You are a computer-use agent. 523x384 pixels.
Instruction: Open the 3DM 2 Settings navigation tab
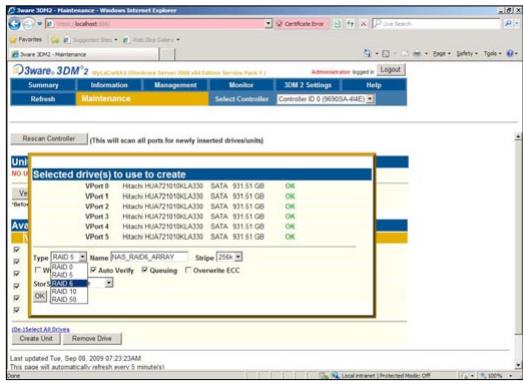click(x=308, y=85)
